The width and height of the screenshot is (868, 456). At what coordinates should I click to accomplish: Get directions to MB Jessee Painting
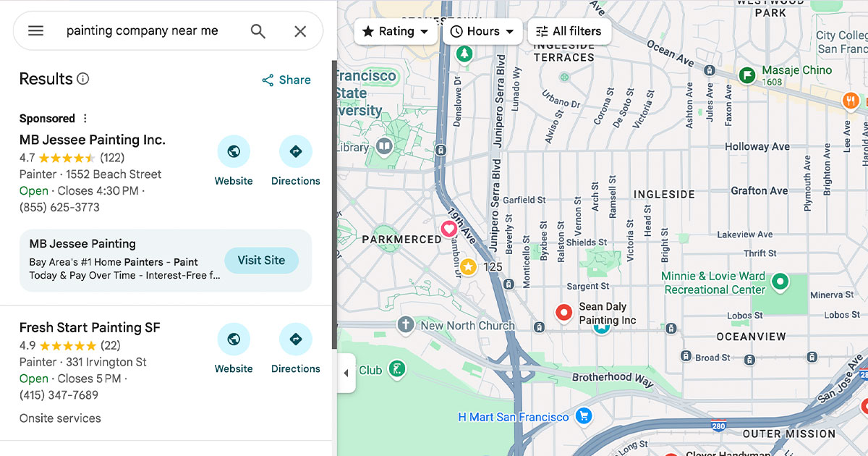tap(295, 152)
